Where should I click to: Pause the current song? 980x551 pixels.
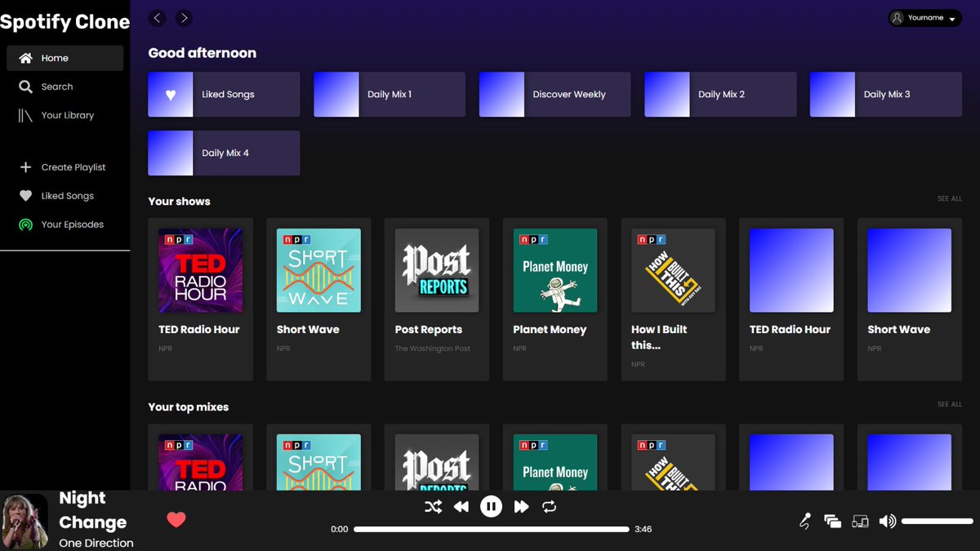491,507
